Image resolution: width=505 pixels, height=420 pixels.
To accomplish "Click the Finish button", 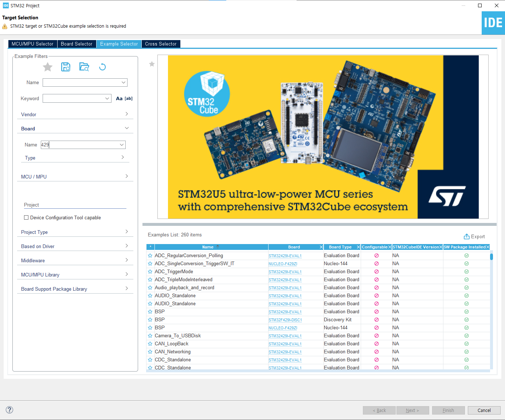I will point(449,410).
